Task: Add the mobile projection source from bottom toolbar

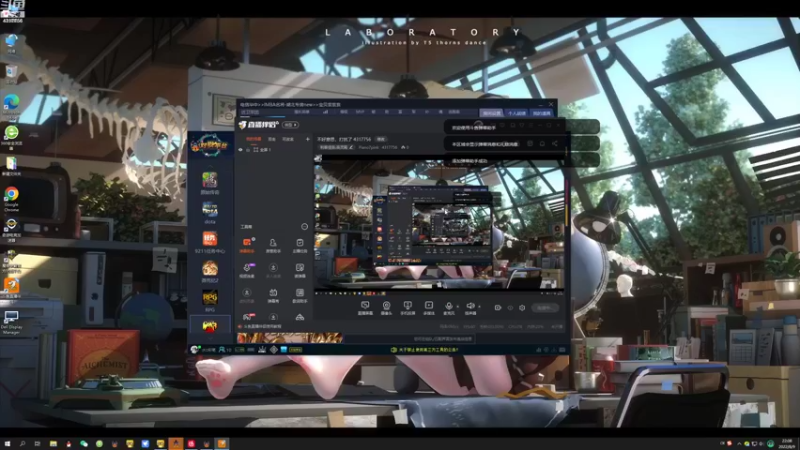Action: [407, 308]
